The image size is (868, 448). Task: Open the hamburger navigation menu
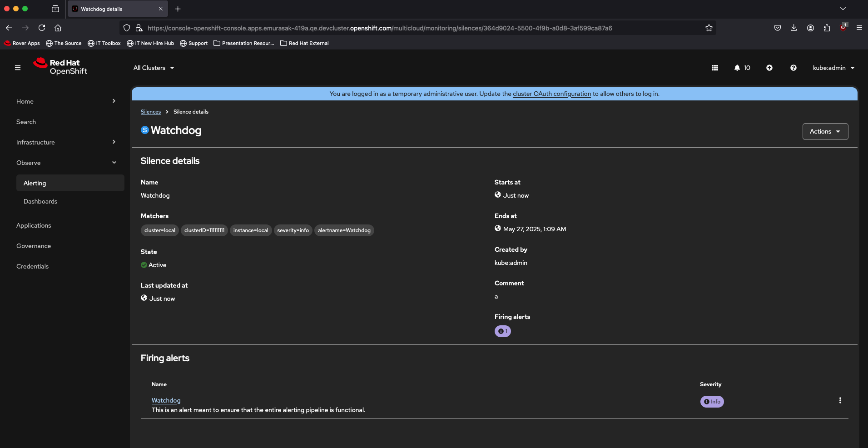click(x=18, y=68)
